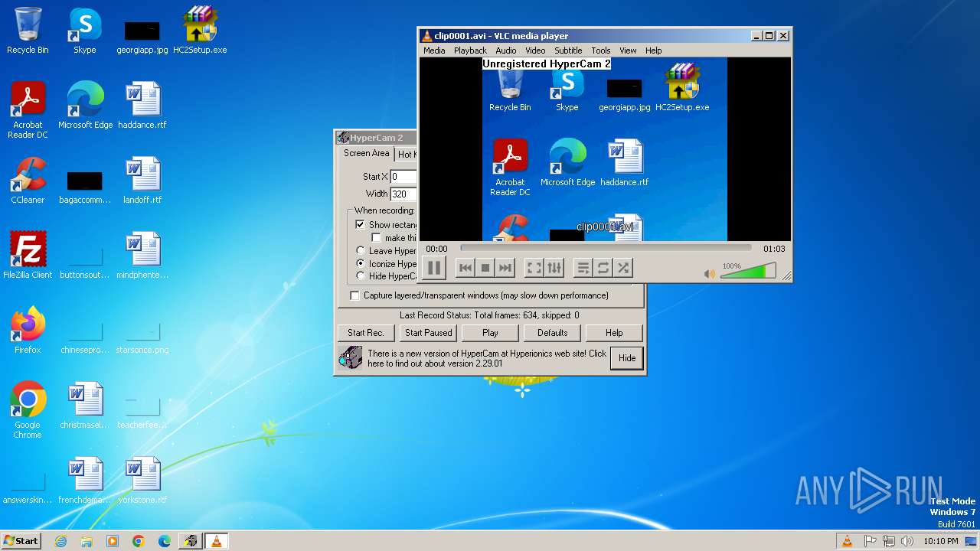
Task: Select Google Chrome desktop shortcut
Action: click(28, 411)
